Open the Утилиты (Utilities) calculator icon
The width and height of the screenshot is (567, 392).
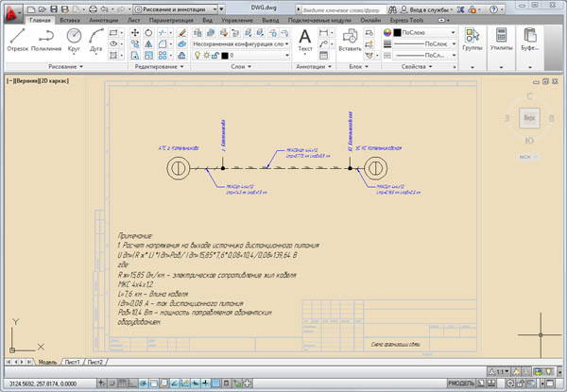coord(501,40)
